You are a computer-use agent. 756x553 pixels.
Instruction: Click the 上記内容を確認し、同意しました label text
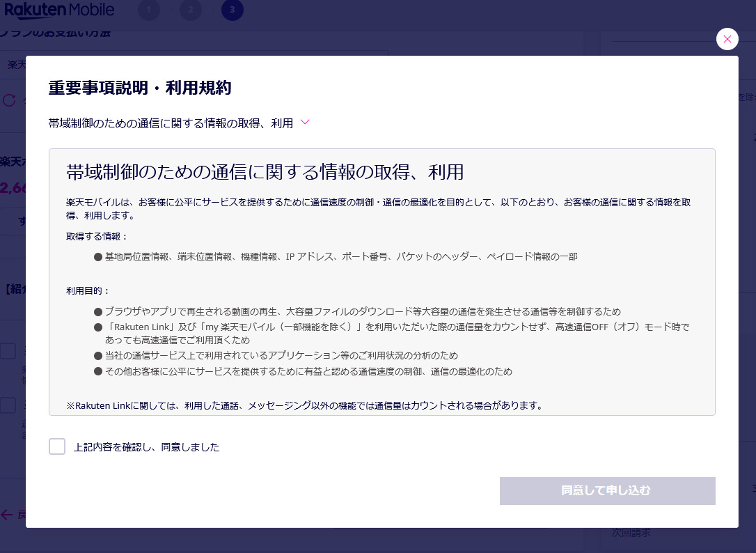pos(146,447)
